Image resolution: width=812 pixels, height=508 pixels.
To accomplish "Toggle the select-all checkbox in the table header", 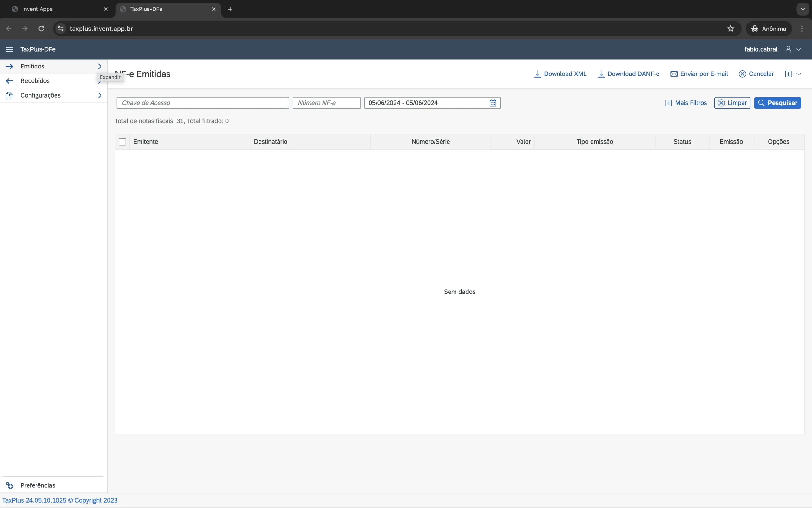I will click(122, 141).
